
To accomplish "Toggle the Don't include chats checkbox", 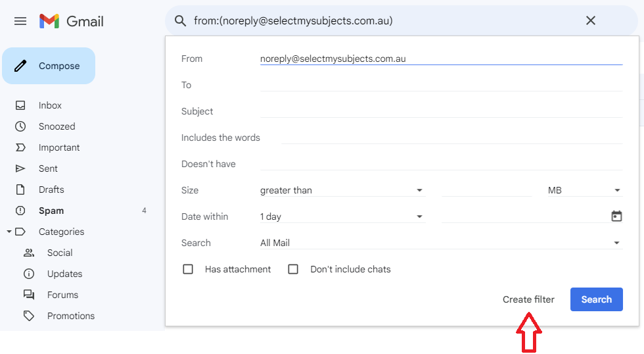I will click(x=293, y=269).
